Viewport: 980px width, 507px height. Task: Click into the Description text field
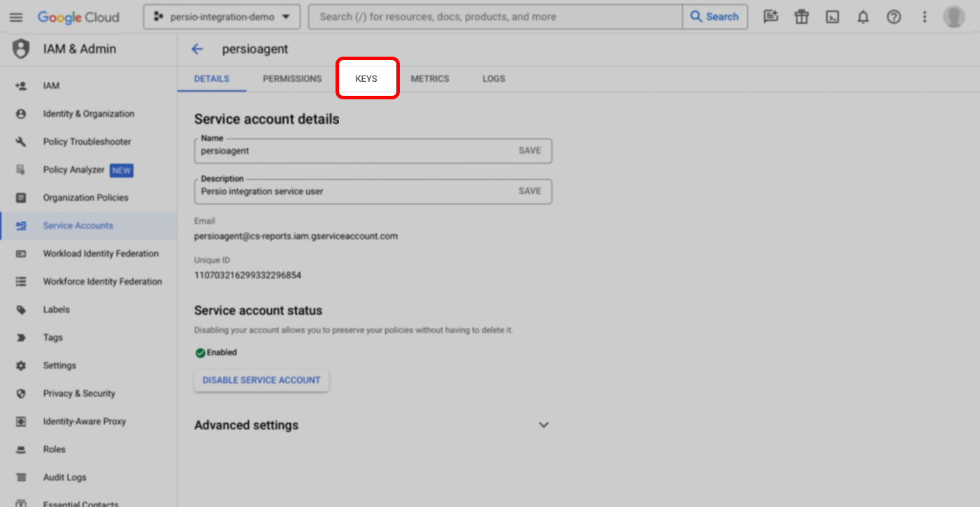tap(350, 191)
